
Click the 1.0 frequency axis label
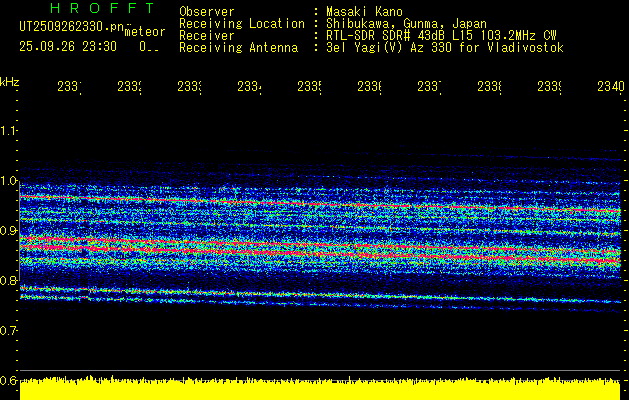[9, 181]
